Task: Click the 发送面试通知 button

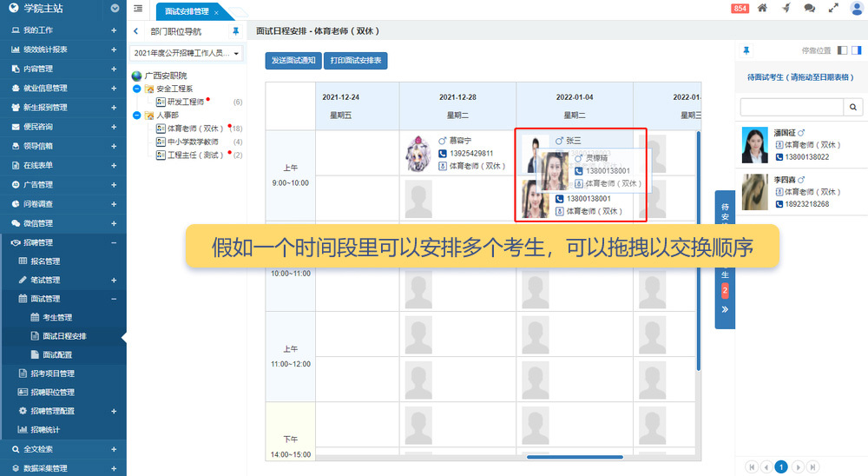Action: click(293, 61)
